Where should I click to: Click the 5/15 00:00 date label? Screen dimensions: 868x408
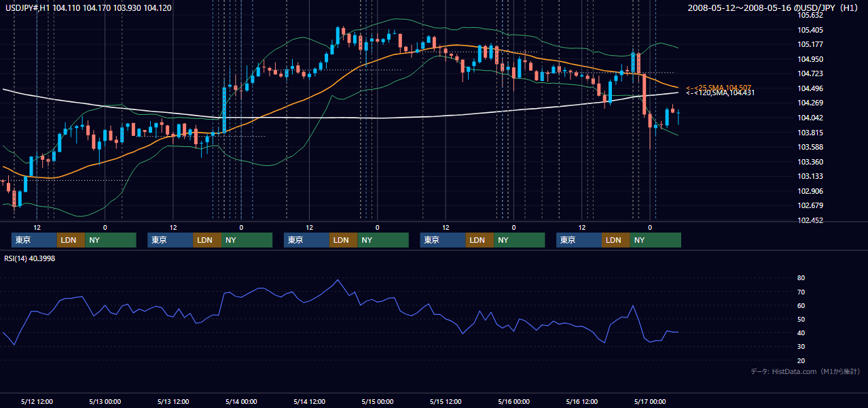(x=377, y=401)
